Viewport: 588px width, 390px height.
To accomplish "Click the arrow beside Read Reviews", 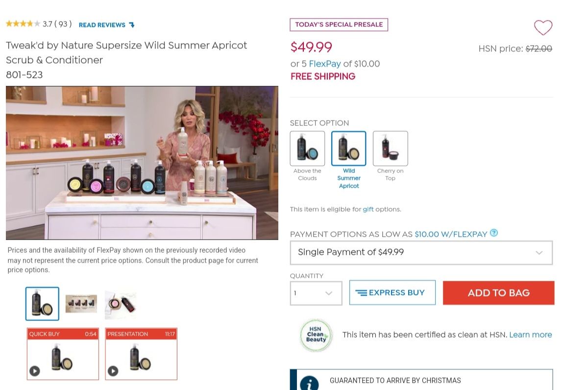I will 131,25.
